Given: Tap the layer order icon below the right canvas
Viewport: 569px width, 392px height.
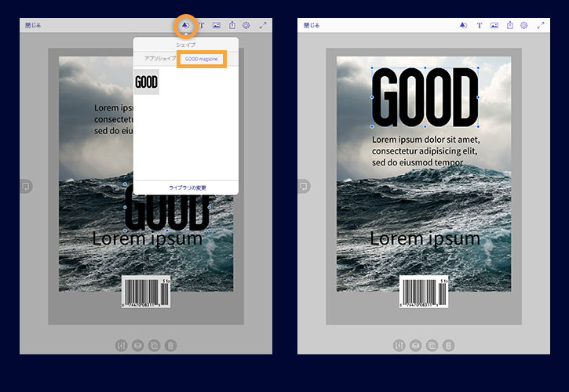Looking at the screenshot, I should point(415,345).
